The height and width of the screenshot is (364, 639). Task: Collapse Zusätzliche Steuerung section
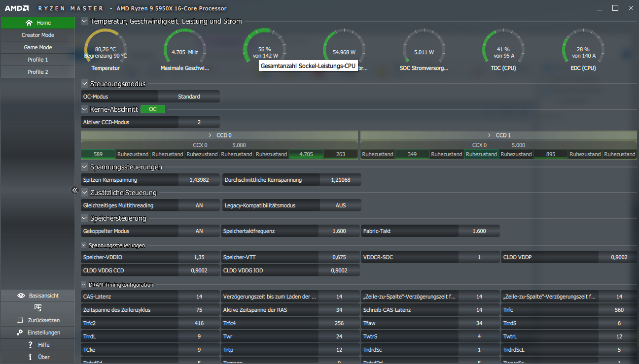(x=84, y=193)
